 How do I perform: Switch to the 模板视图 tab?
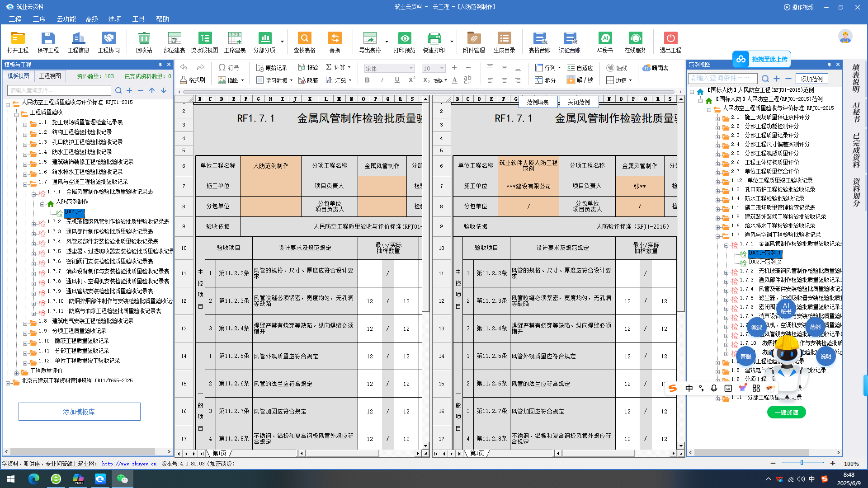coord(19,76)
